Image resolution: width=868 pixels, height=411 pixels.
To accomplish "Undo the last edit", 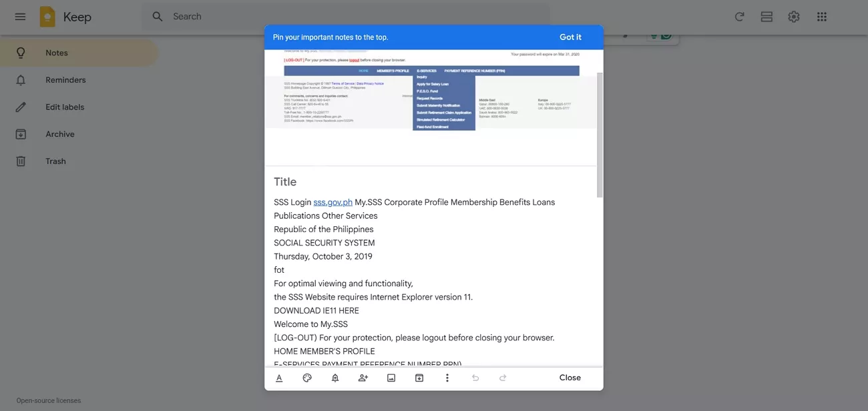I will coord(475,377).
